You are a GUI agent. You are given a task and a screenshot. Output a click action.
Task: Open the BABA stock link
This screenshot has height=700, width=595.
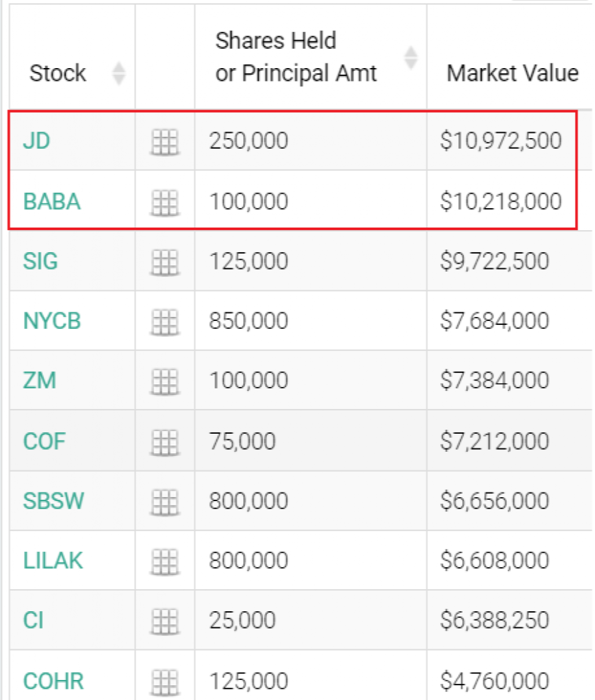pyautogui.click(x=52, y=202)
